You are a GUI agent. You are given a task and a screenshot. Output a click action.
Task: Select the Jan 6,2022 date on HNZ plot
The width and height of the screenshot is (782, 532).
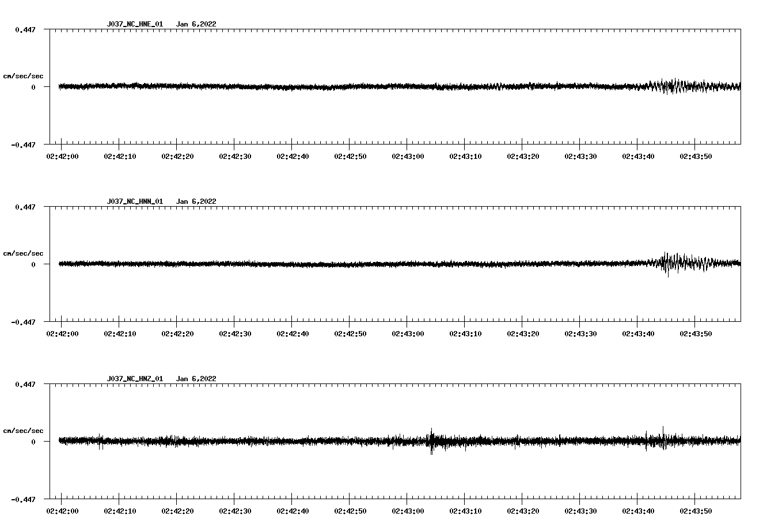pos(196,379)
